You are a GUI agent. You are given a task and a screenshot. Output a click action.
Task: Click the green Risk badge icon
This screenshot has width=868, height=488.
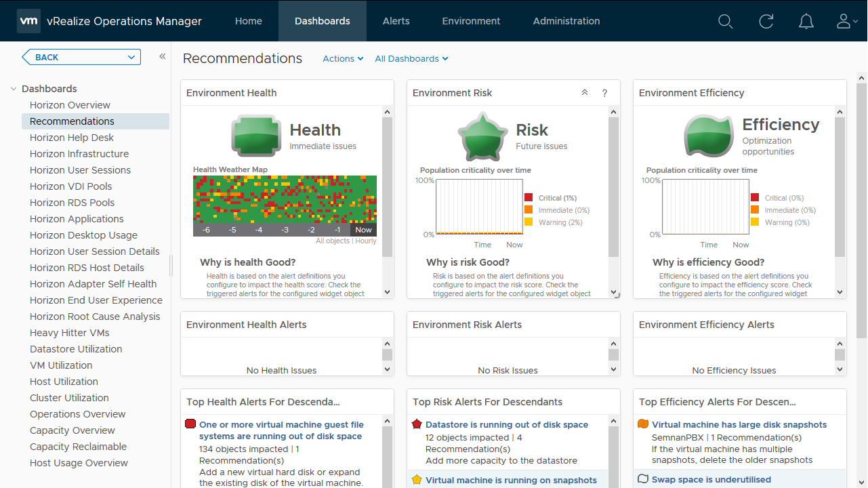point(482,136)
